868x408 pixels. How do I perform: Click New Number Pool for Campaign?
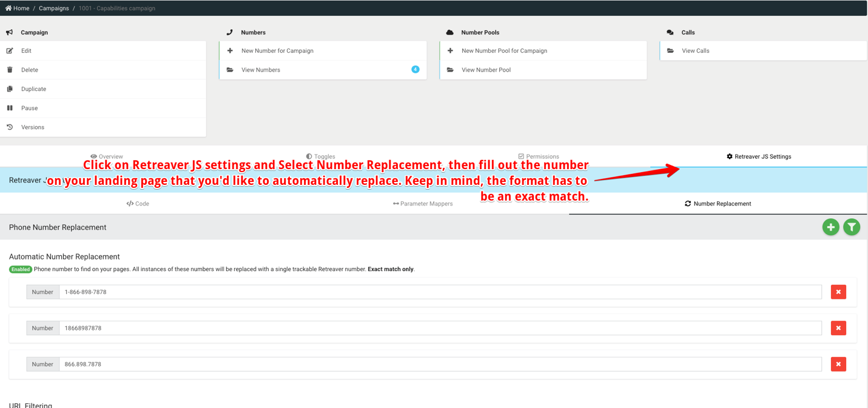click(504, 51)
